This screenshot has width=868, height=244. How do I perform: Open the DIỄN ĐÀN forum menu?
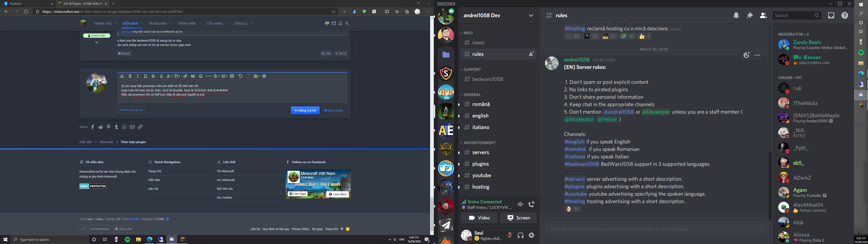point(130,23)
